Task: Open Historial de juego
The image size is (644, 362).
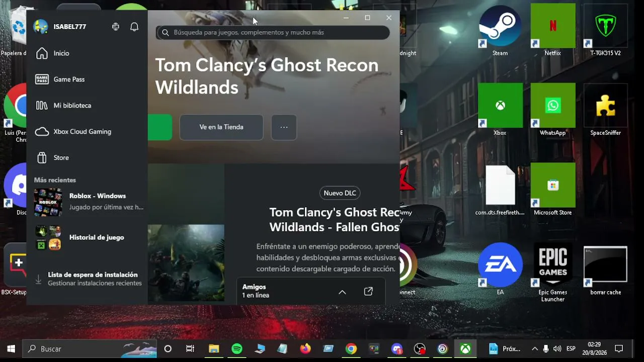Action: pos(89,238)
